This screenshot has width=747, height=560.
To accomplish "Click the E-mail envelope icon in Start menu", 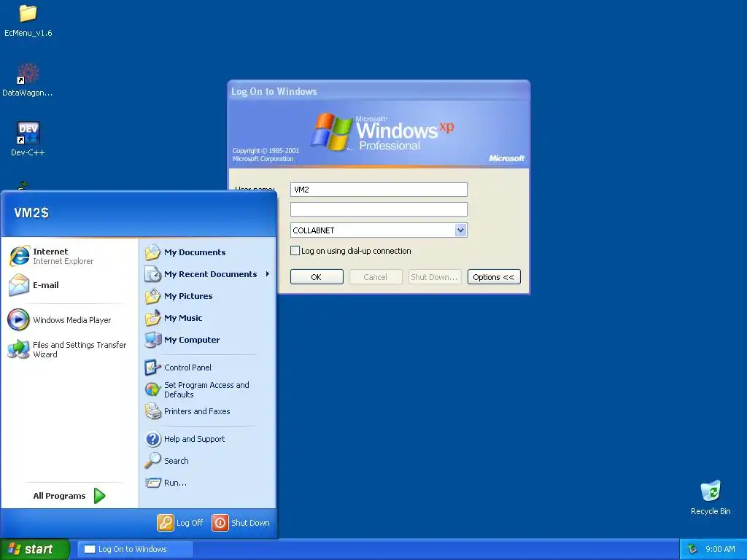I will tap(19, 285).
